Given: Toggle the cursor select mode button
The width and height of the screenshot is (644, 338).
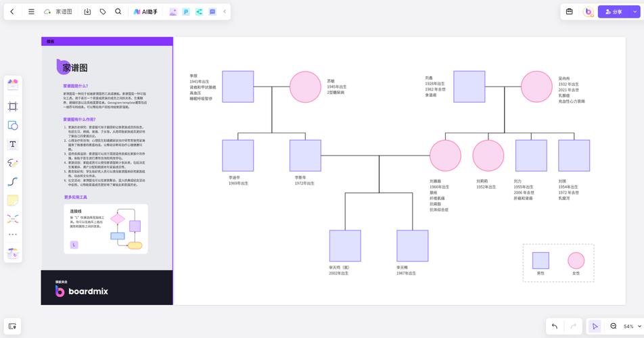Looking at the screenshot, I should 595,327.
